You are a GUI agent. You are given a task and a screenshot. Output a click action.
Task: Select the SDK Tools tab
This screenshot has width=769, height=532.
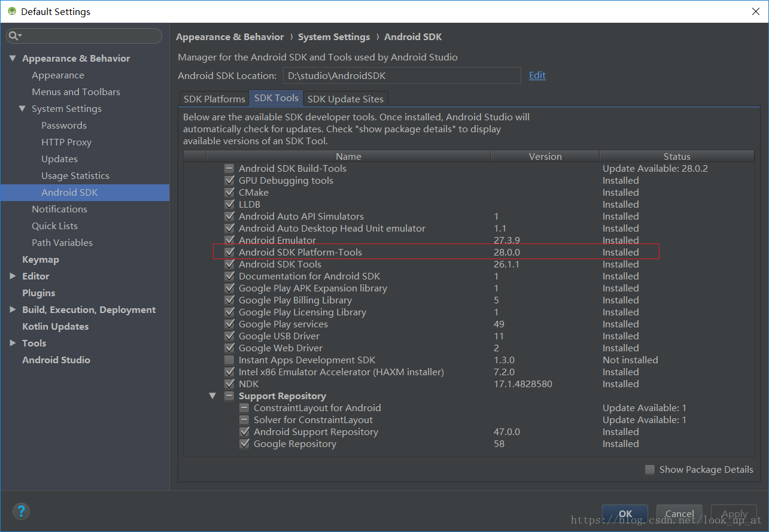pyautogui.click(x=276, y=98)
